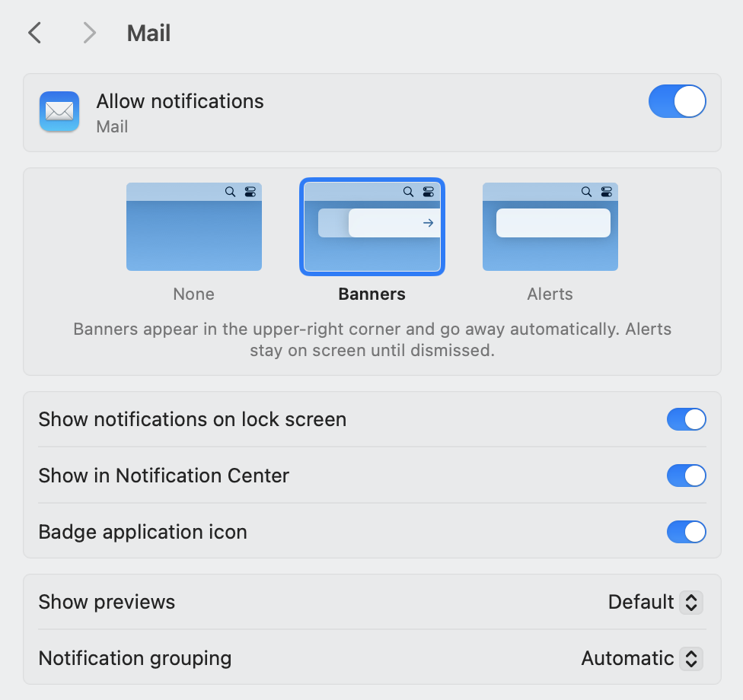
Task: Click the Mail app envelope icon
Action: (x=59, y=112)
